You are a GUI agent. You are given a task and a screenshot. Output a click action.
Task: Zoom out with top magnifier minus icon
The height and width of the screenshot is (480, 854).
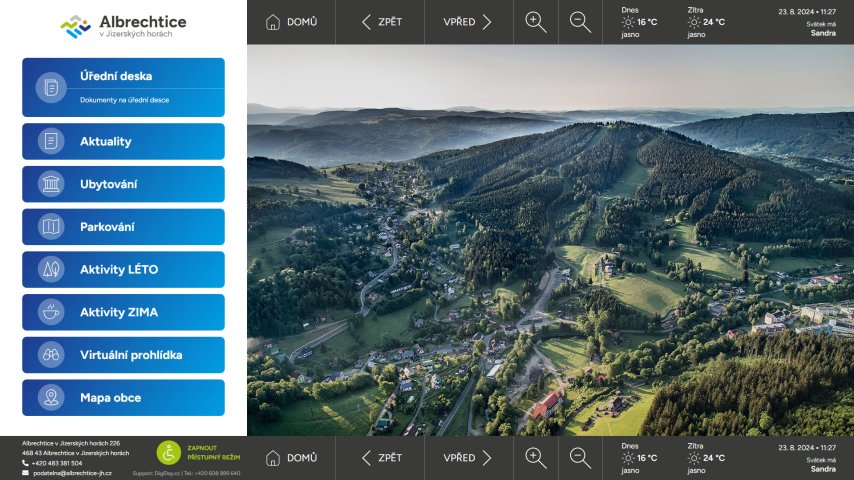[580, 22]
